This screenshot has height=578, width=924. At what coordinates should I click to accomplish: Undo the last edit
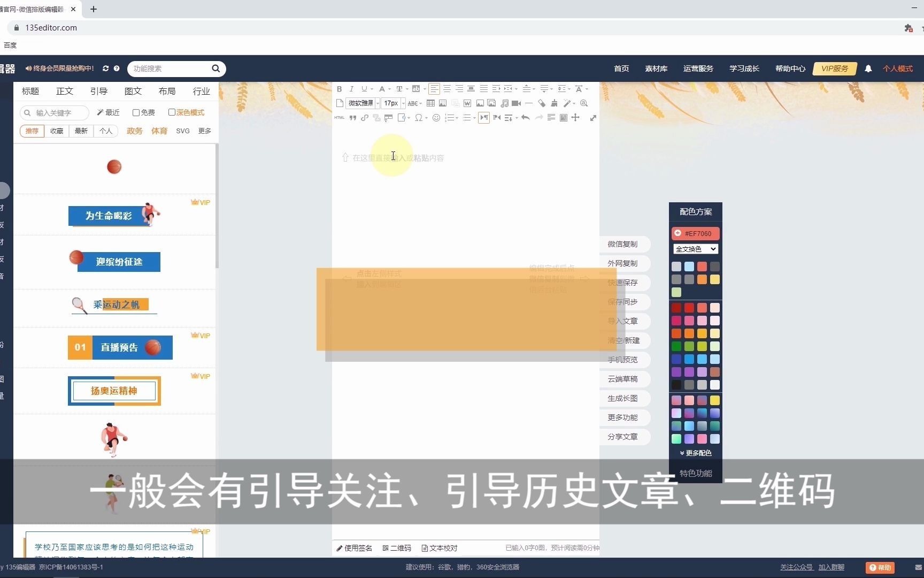[x=526, y=118]
